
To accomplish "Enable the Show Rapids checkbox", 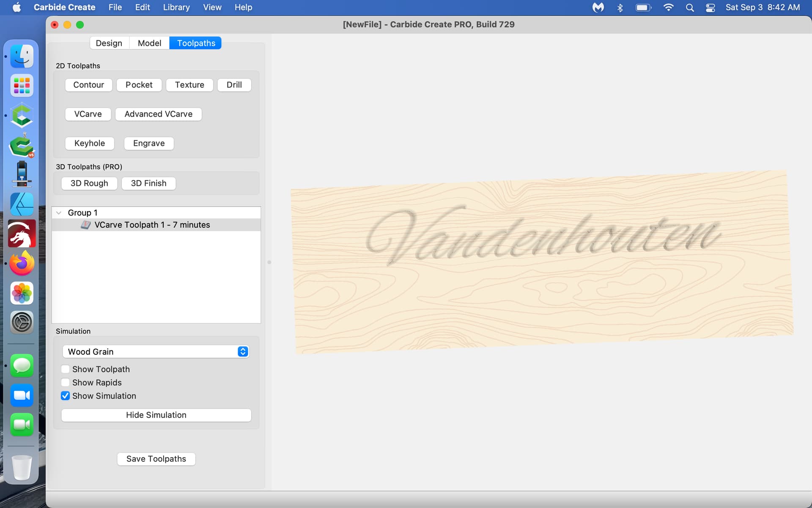I will (65, 383).
